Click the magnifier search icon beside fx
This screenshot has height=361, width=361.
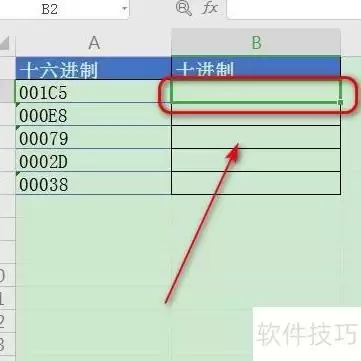coord(183,8)
